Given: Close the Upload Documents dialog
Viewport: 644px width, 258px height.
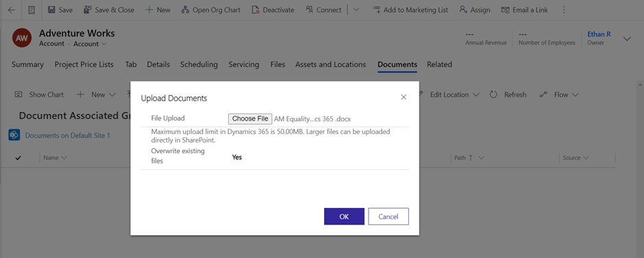Looking at the screenshot, I should click(404, 97).
